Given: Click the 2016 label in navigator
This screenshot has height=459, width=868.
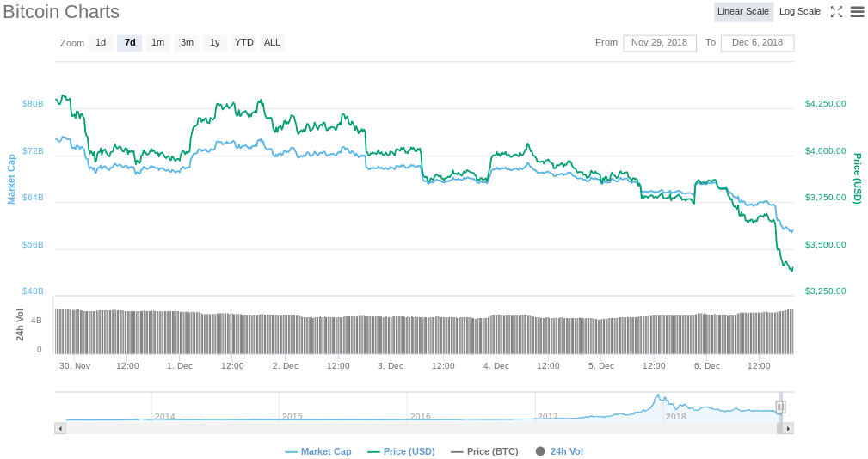Looking at the screenshot, I should coord(420,416).
